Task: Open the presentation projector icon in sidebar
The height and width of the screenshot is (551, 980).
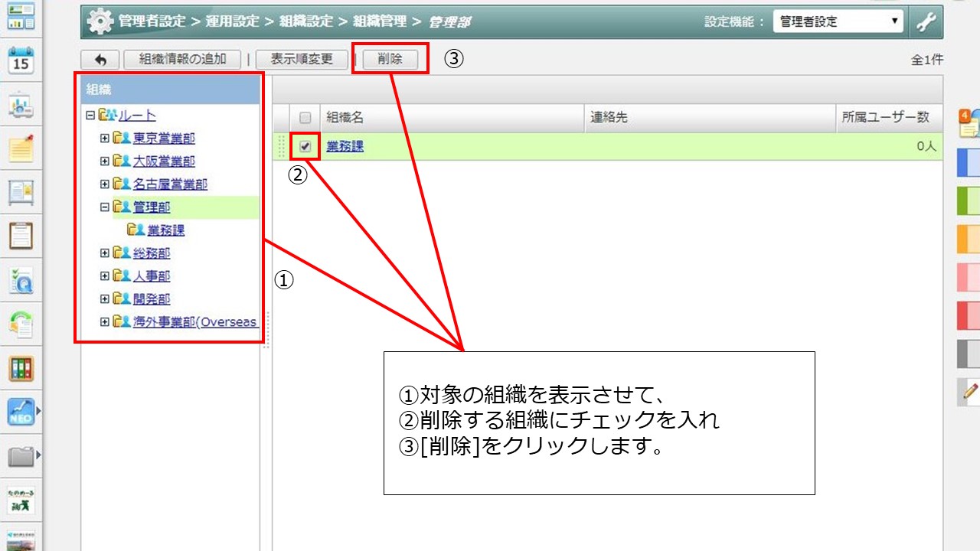Action: [21, 106]
